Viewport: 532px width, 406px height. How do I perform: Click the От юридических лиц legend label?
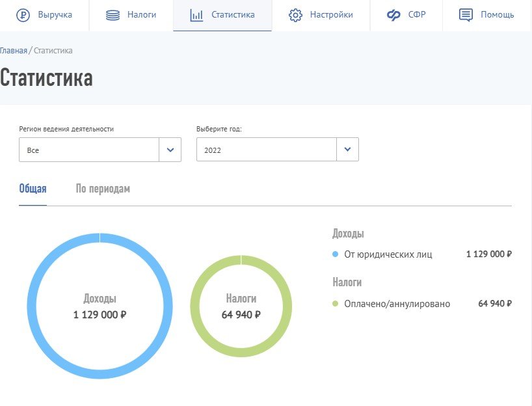[x=388, y=254]
